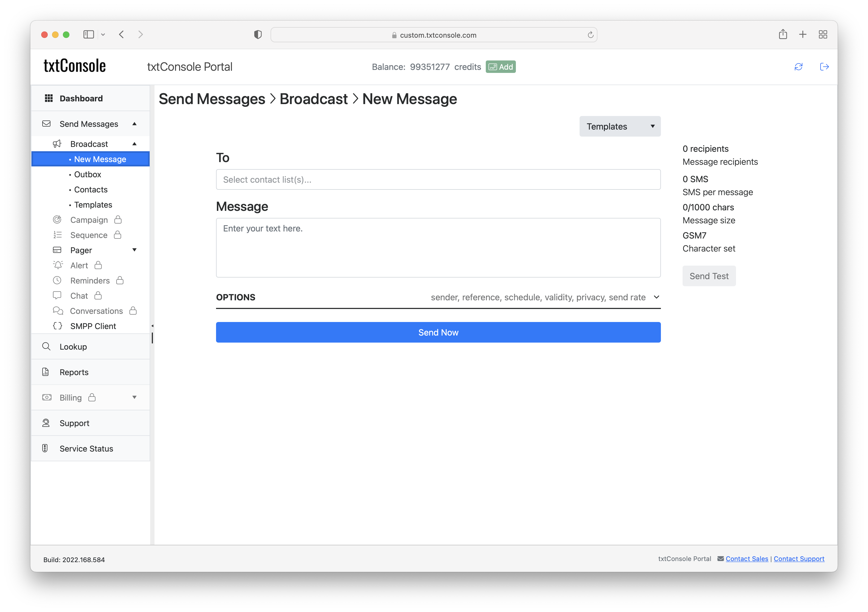The height and width of the screenshot is (612, 868).
Task: Click Safari's privacy shield icon
Action: pos(258,35)
